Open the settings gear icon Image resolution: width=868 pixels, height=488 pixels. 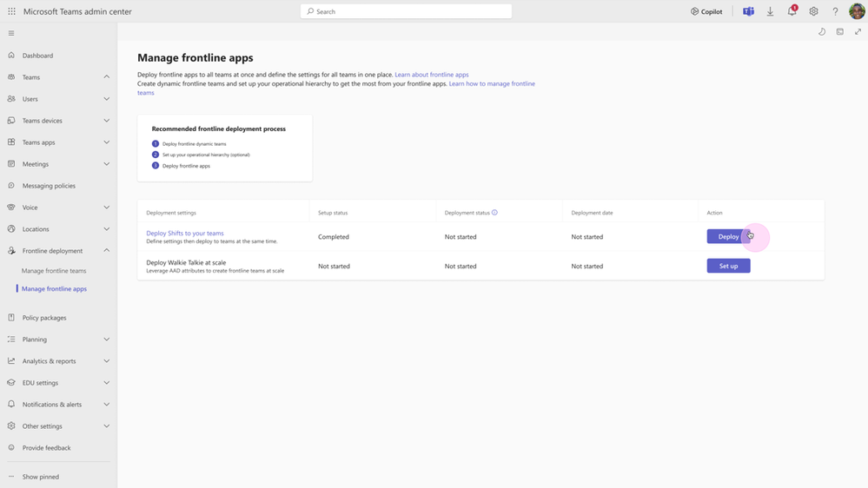(x=814, y=11)
